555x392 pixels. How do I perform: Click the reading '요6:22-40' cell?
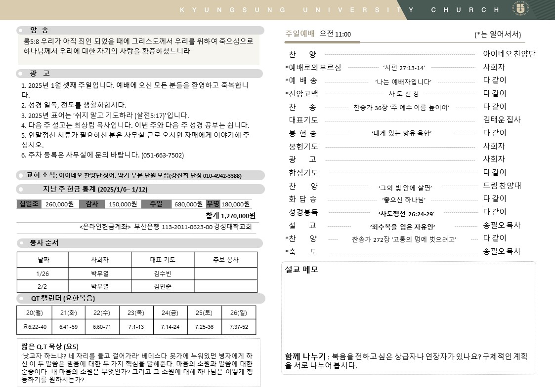click(34, 327)
